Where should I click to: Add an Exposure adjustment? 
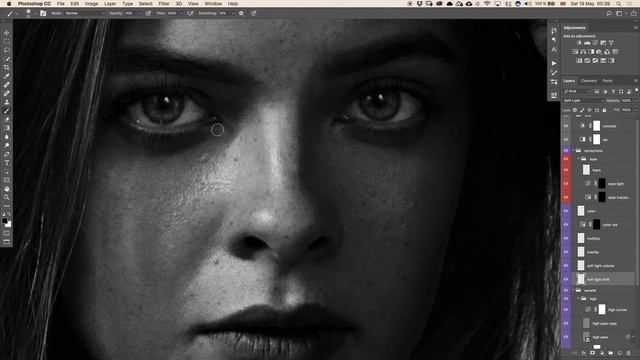click(x=603, y=43)
